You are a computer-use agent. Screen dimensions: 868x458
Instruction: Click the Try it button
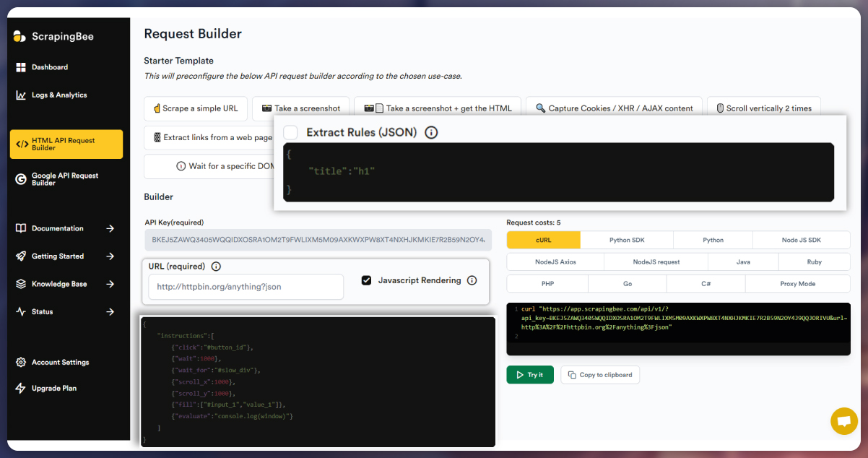pos(530,375)
